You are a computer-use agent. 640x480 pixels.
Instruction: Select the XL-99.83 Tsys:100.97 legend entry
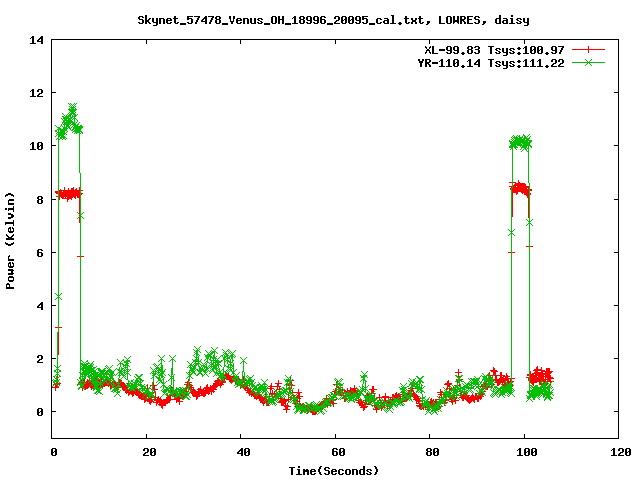click(494, 50)
